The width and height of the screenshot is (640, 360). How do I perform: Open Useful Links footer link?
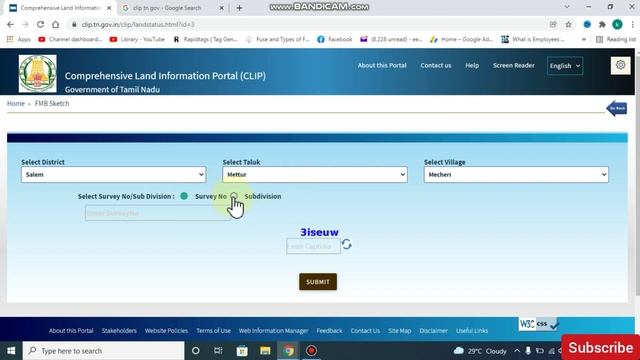pos(472,331)
